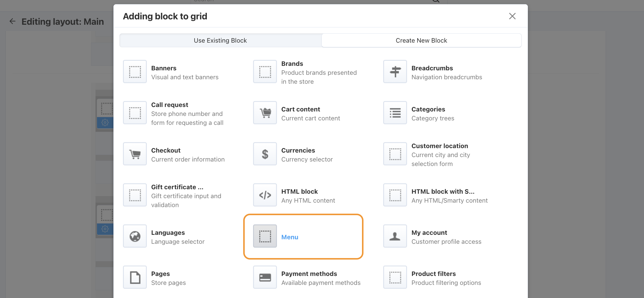The image size is (644, 298).
Task: Open settings gear on upper background grid block
Action: [105, 122]
